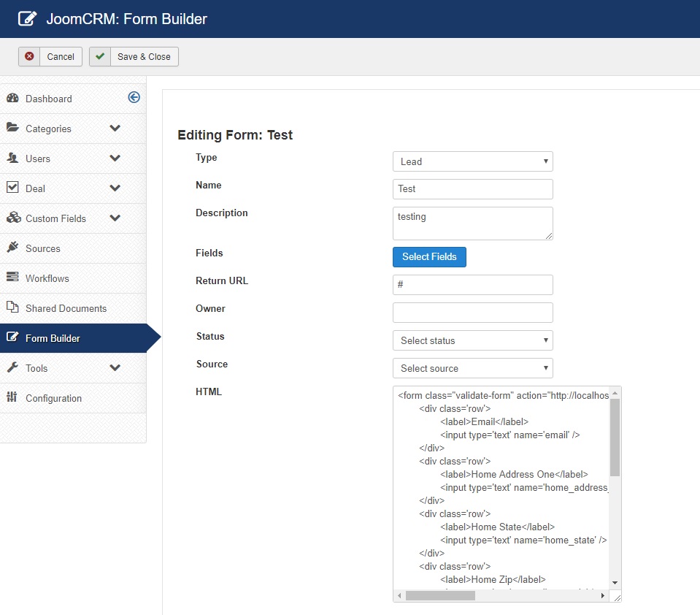Open the Select source dropdown

point(472,368)
